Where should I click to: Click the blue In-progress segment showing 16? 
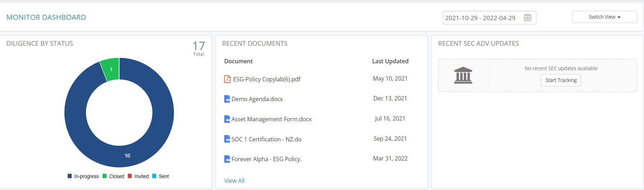(127, 155)
